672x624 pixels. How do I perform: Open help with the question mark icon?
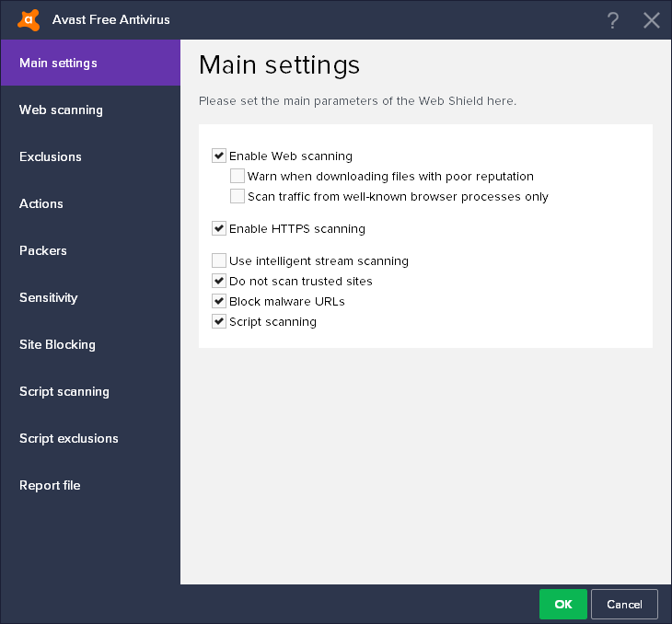point(613,20)
